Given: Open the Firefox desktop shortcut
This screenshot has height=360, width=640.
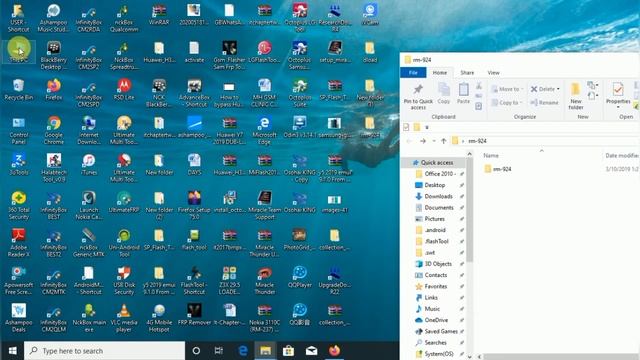Looking at the screenshot, I should coord(53,90).
